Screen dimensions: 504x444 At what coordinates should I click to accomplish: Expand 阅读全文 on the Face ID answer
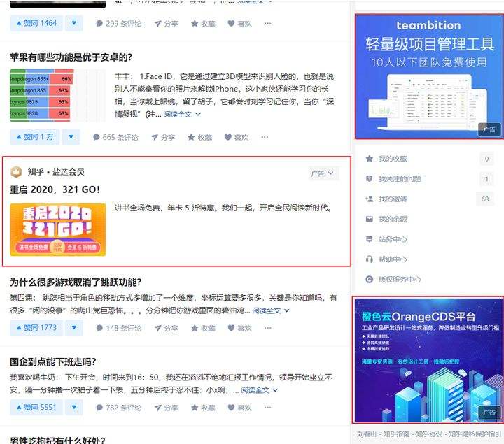[x=182, y=114]
